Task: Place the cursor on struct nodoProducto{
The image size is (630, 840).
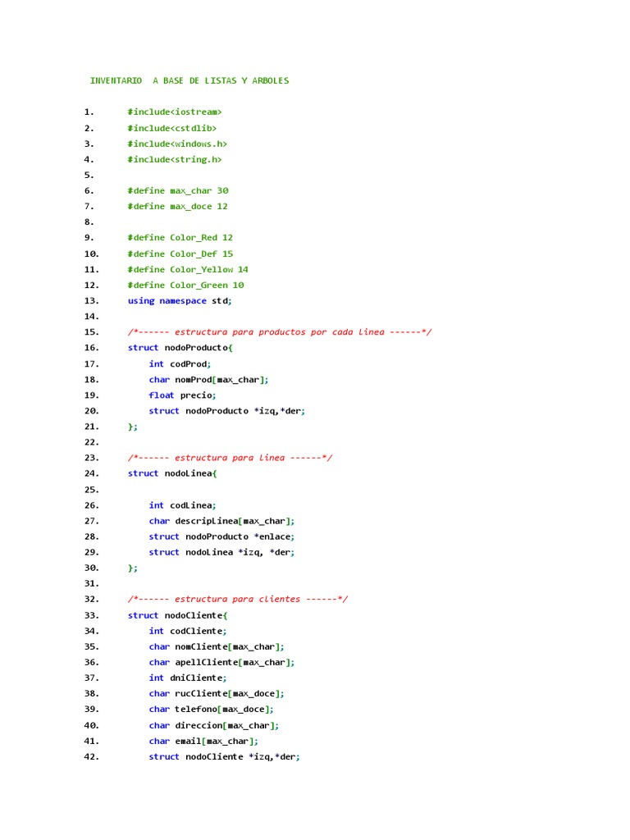Action: point(180,348)
